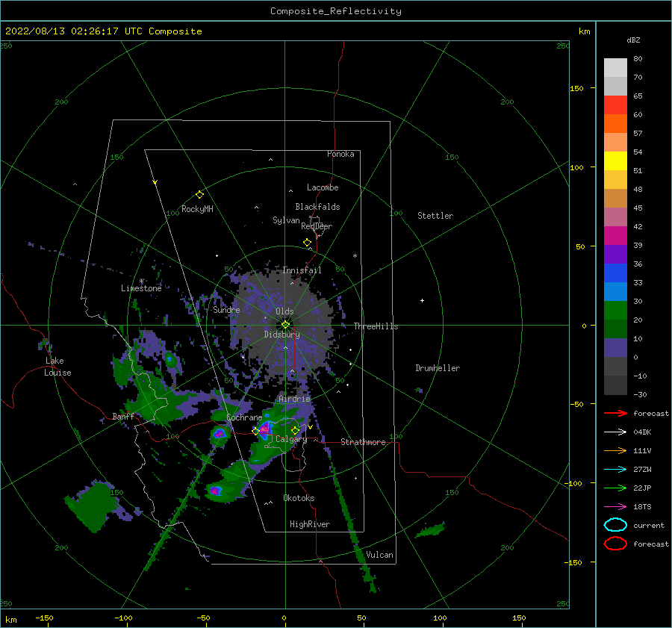Click the white 04DK arrow icon

(615, 432)
